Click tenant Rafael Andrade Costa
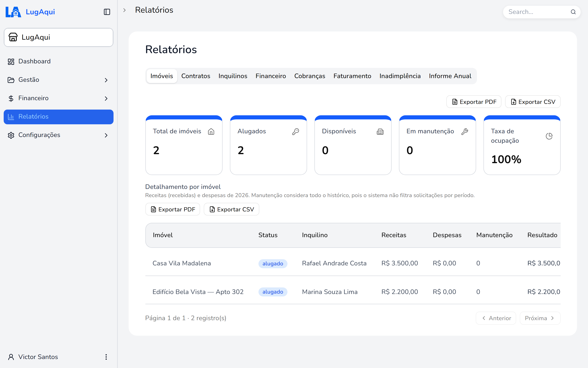The height and width of the screenshot is (368, 588). pyautogui.click(x=334, y=263)
